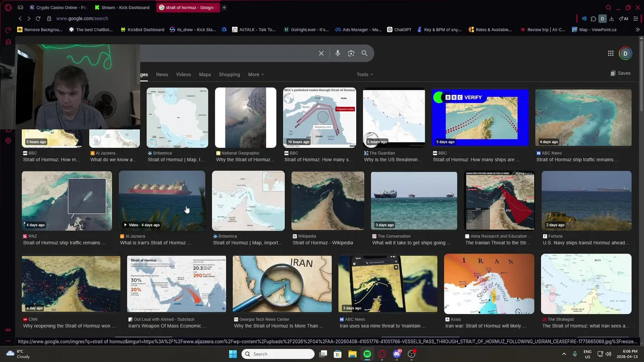Open the BBC Verify result thumbnail
The height and width of the screenshot is (362, 644).
click(x=480, y=118)
